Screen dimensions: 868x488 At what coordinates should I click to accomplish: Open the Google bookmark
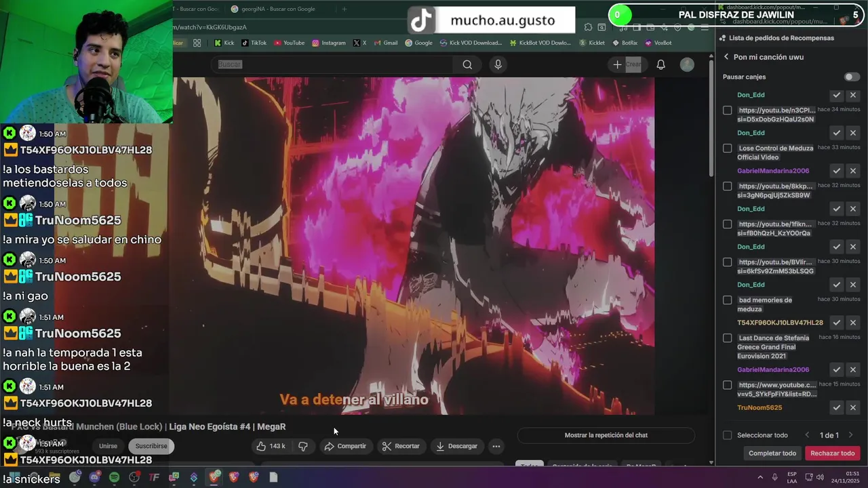[418, 43]
